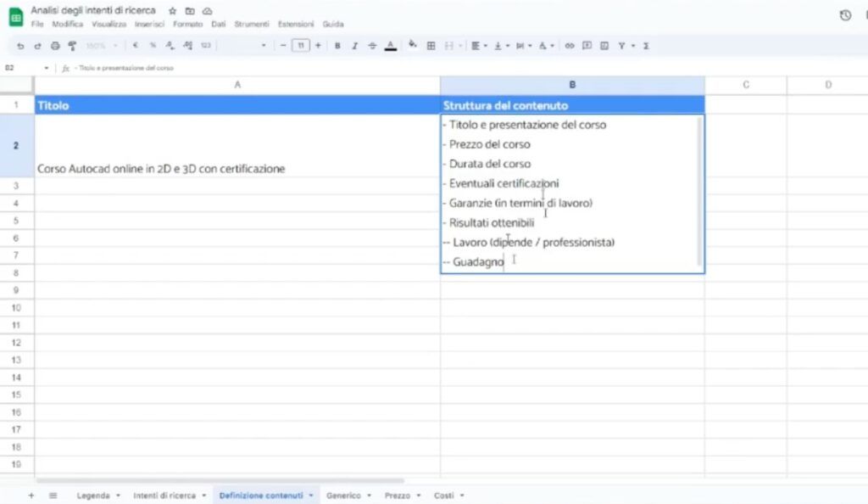Open the File menu
868x504 pixels.
click(x=37, y=24)
